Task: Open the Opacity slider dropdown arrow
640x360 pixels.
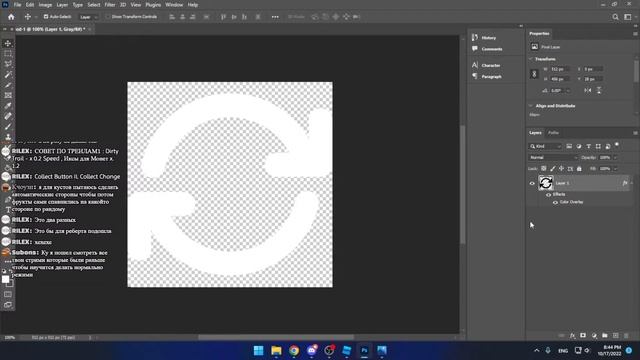Action: pos(615,158)
